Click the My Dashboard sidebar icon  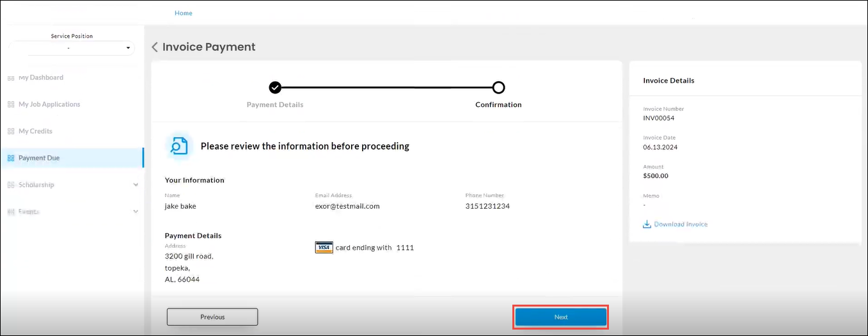(10, 77)
